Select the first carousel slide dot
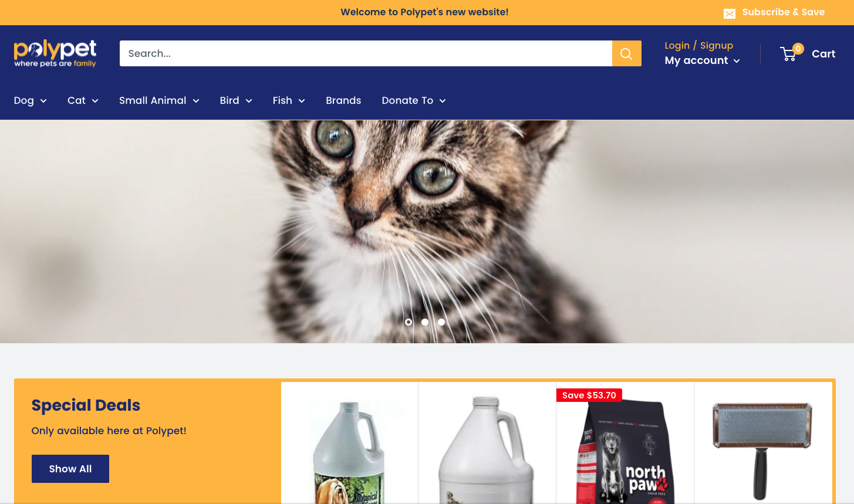 pos(409,322)
